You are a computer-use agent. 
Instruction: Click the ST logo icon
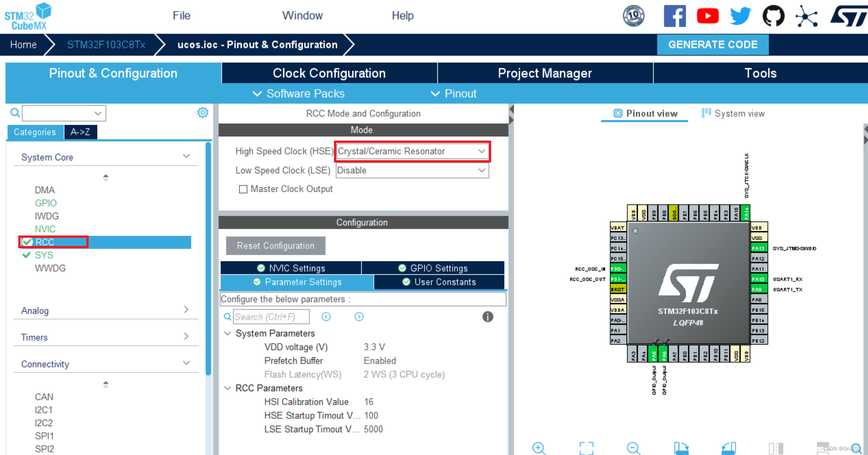(849, 16)
